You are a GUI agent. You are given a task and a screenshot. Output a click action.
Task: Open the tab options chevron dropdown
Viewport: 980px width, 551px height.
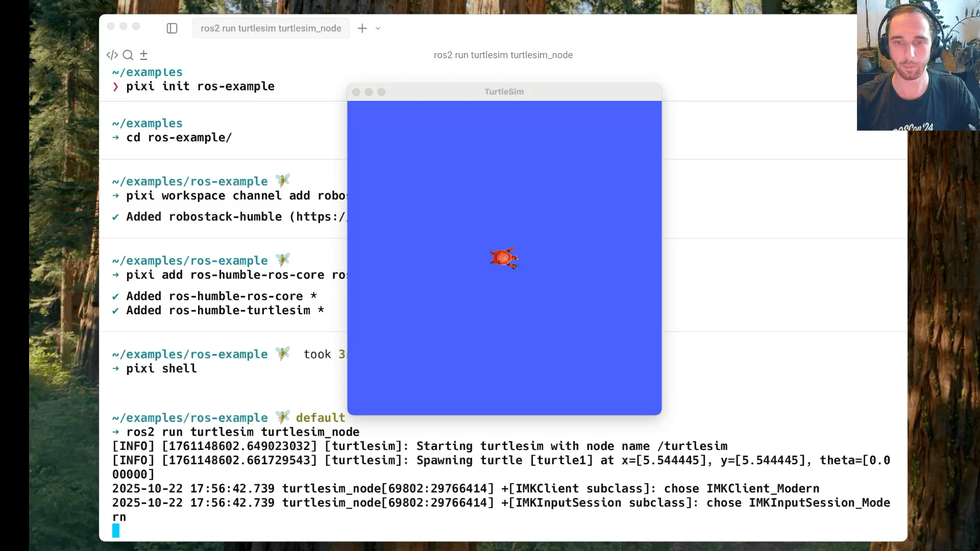coord(378,29)
